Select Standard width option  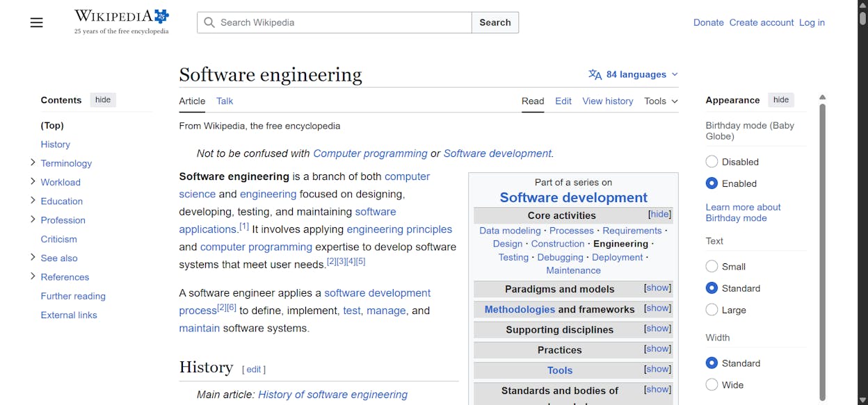click(712, 363)
